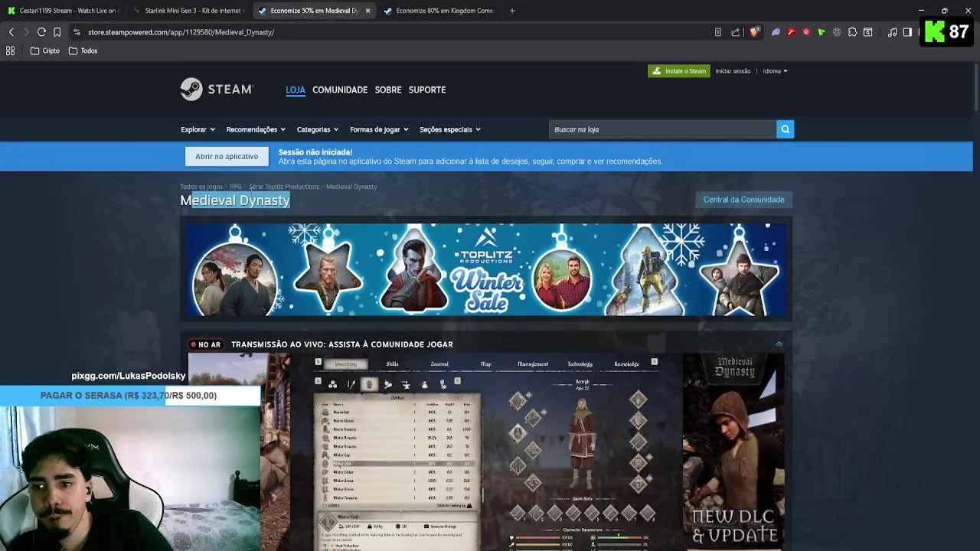Open the idioma language dropdown
This screenshot has width=980, height=551.
pos(775,71)
